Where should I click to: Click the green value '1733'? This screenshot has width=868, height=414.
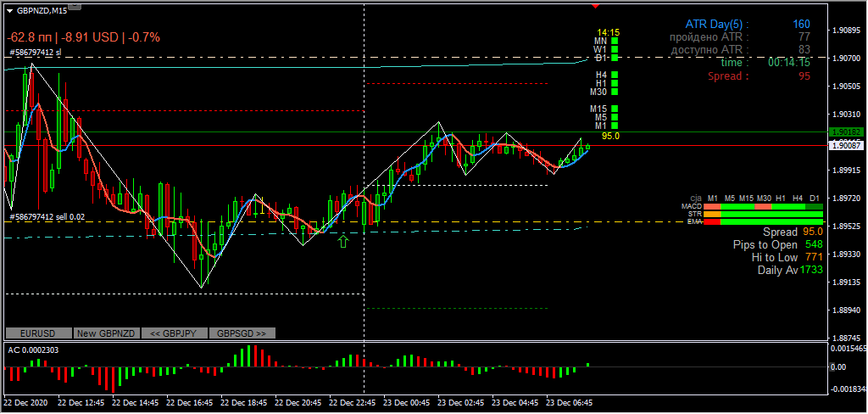click(x=811, y=271)
